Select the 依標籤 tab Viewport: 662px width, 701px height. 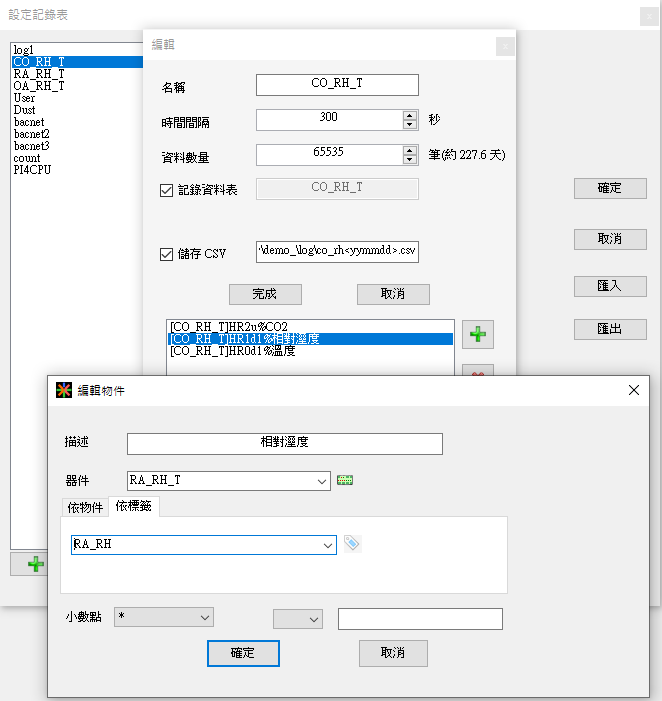click(133, 507)
